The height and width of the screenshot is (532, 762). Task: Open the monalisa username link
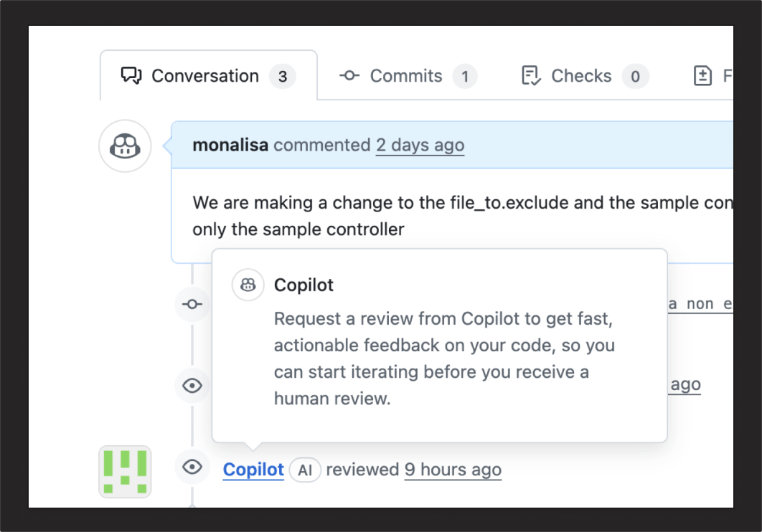tap(230, 145)
